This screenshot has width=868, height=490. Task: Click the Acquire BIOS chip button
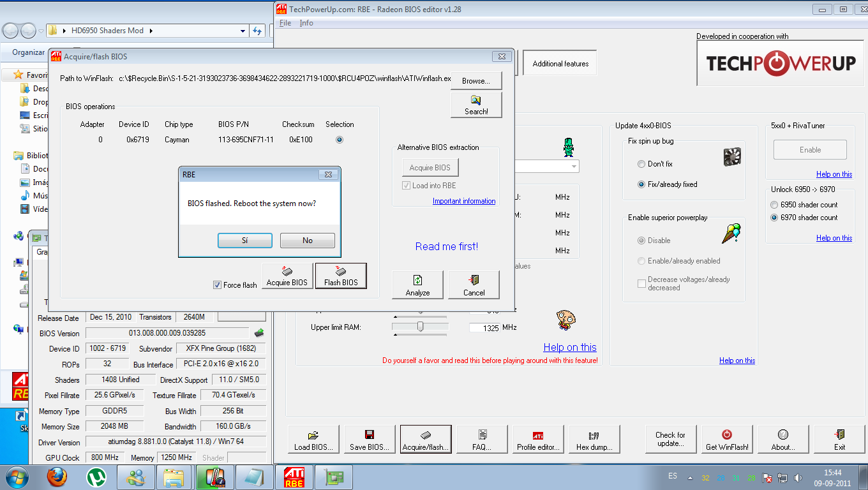click(287, 276)
